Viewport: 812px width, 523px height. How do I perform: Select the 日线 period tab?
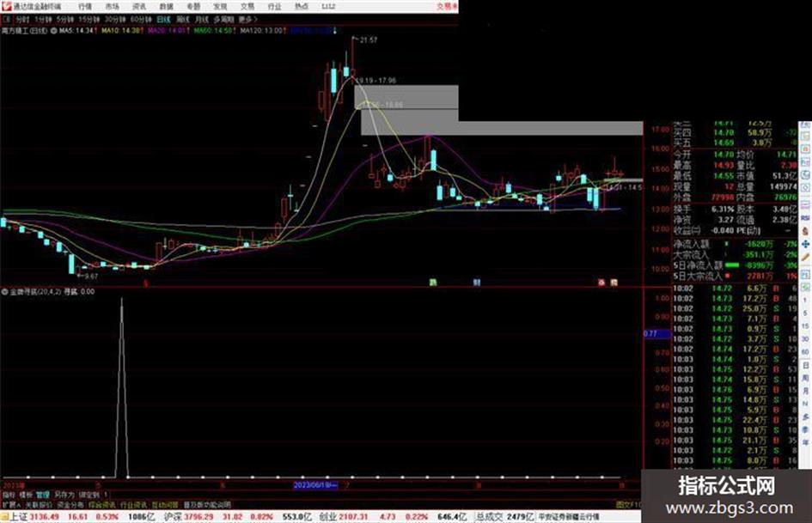pyautogui.click(x=163, y=20)
